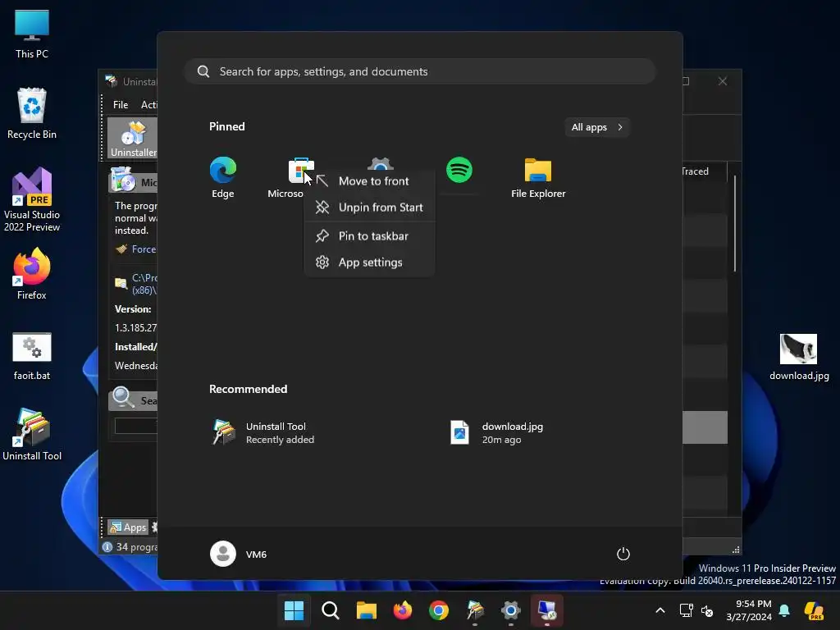Click Uninstaller toolbar button in Uninstall Tool
The width and height of the screenshot is (840, 630).
click(133, 138)
